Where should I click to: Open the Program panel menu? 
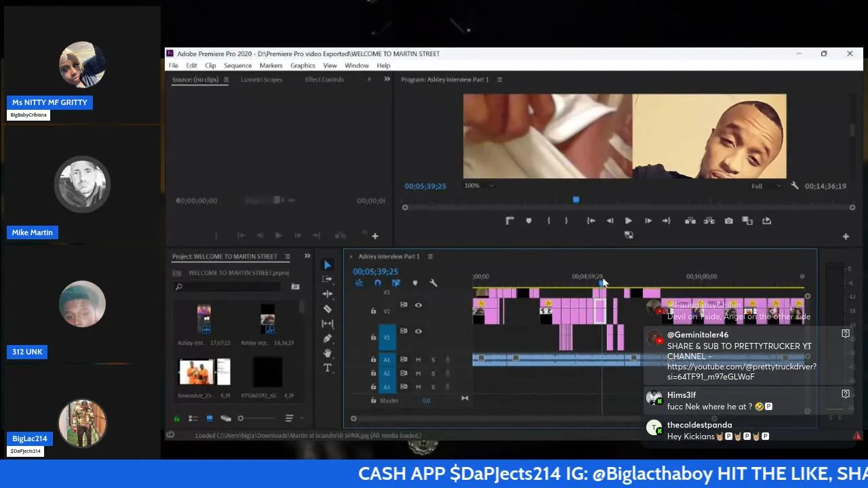coord(500,80)
